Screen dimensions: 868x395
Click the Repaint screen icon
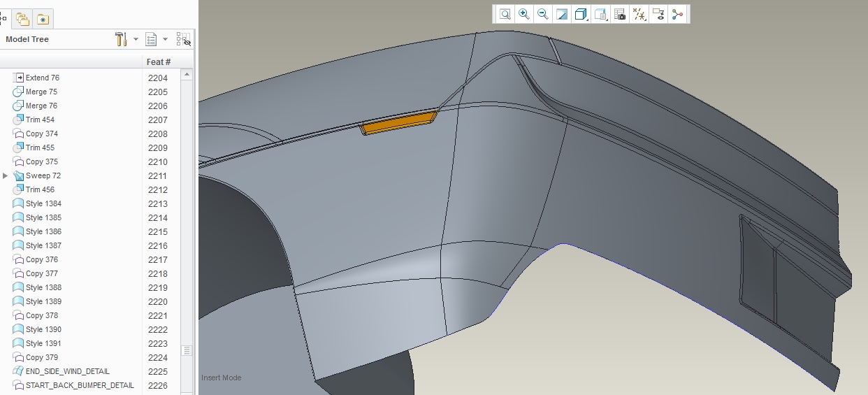(561, 14)
